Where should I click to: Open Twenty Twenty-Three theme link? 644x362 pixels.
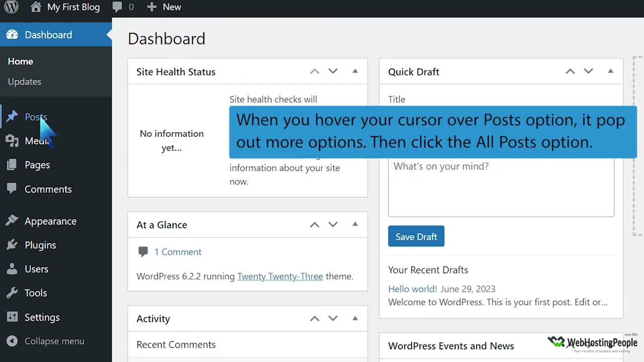click(x=280, y=276)
